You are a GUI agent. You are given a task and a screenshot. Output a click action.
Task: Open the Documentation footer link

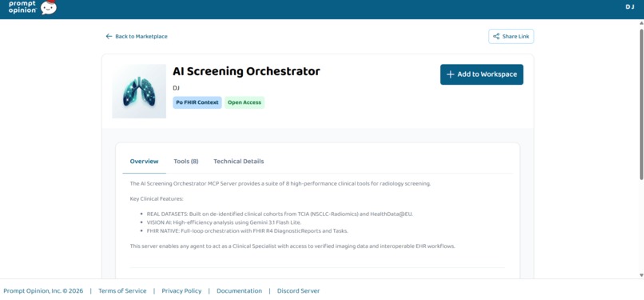click(x=239, y=290)
